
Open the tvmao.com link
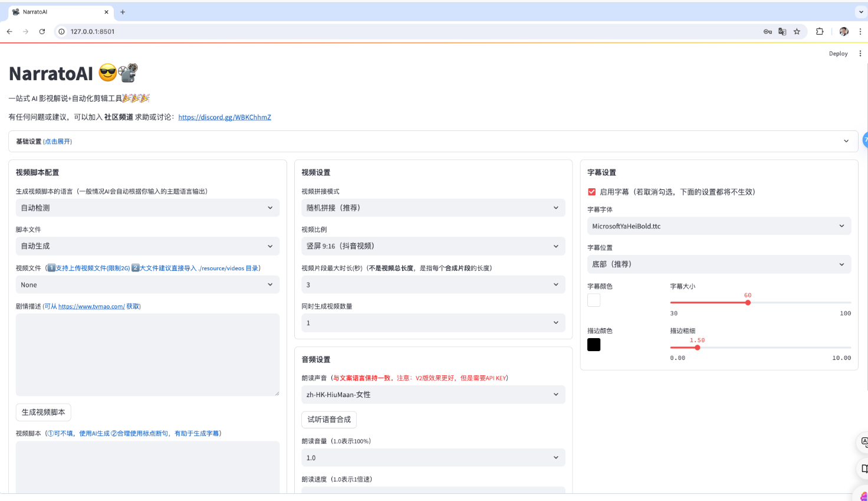coord(91,307)
